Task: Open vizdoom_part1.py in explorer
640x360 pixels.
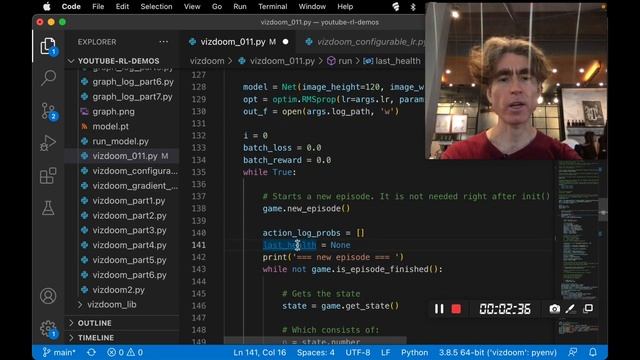Action: coord(129,201)
